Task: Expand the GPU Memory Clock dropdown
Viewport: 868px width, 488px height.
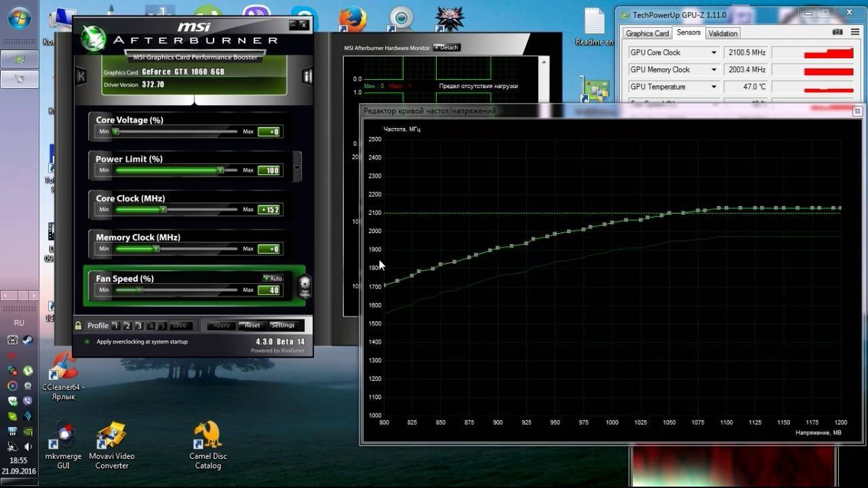Action: [713, 70]
